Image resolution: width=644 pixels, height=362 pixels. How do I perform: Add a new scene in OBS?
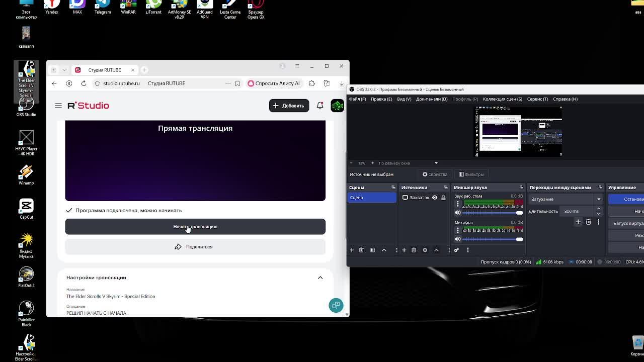(352, 250)
